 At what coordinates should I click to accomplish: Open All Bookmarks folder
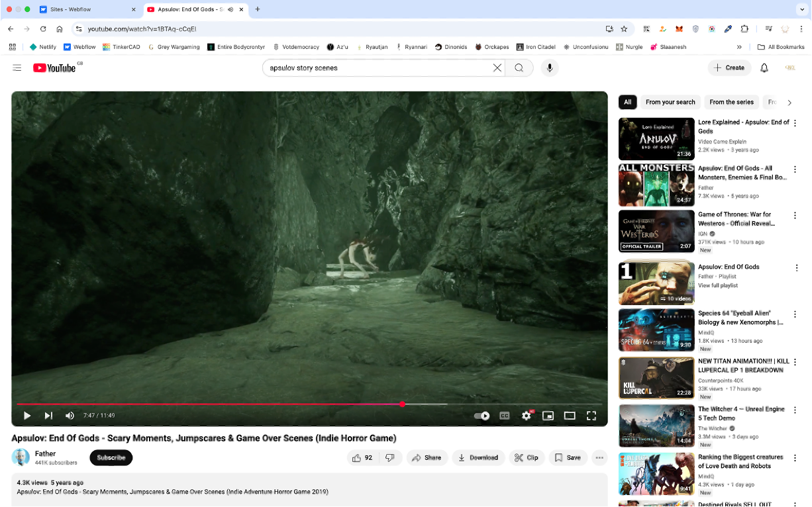781,47
